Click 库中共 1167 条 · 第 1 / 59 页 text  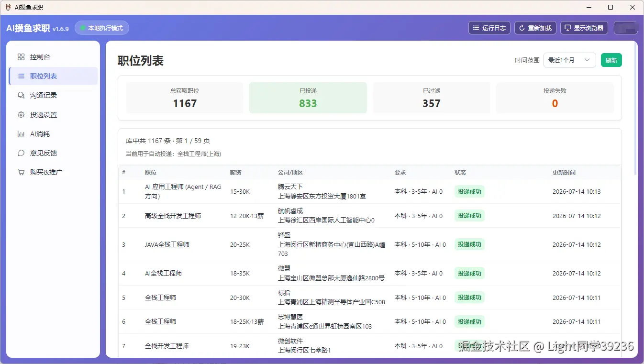point(168,141)
